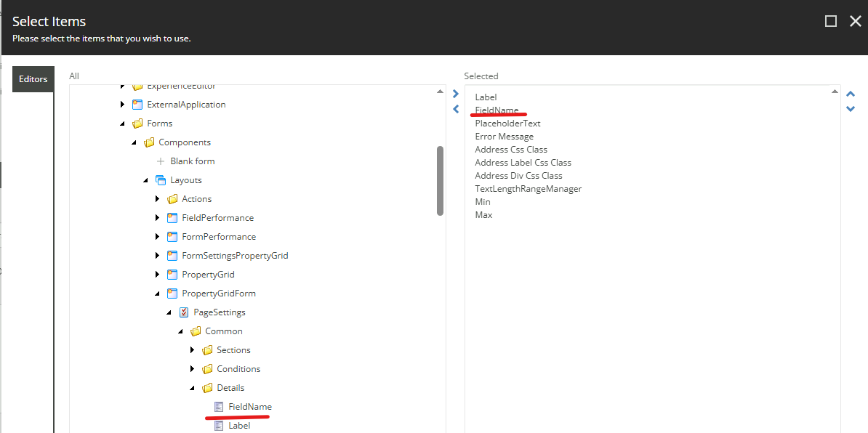Expand the Actions node

tap(157, 198)
